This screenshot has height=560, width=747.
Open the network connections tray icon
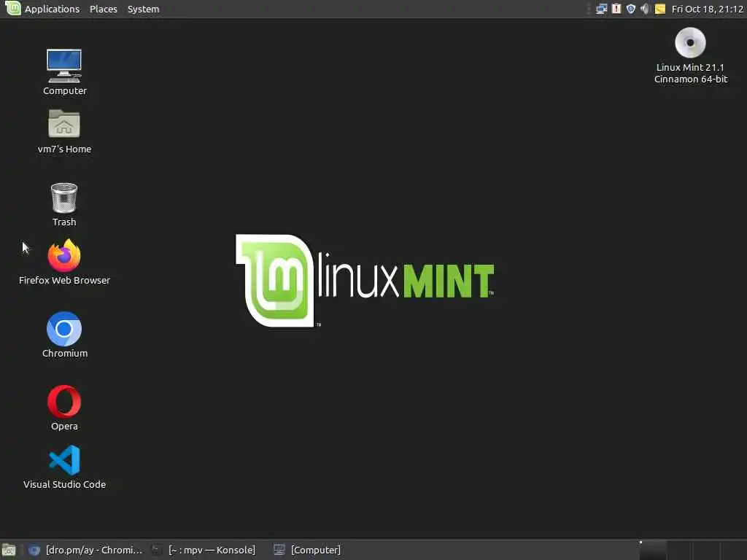tap(602, 9)
